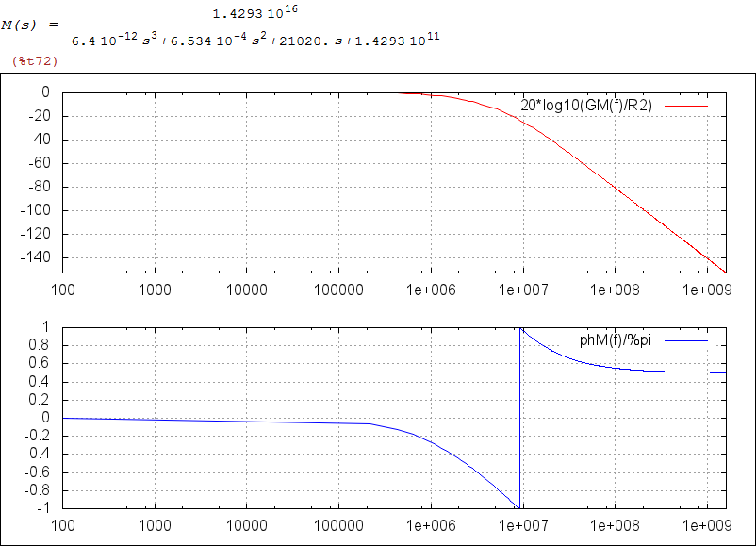Screen dimensions: 756x546
Task: Click the 1e+008 label under the phase plot
Action: pos(614,524)
